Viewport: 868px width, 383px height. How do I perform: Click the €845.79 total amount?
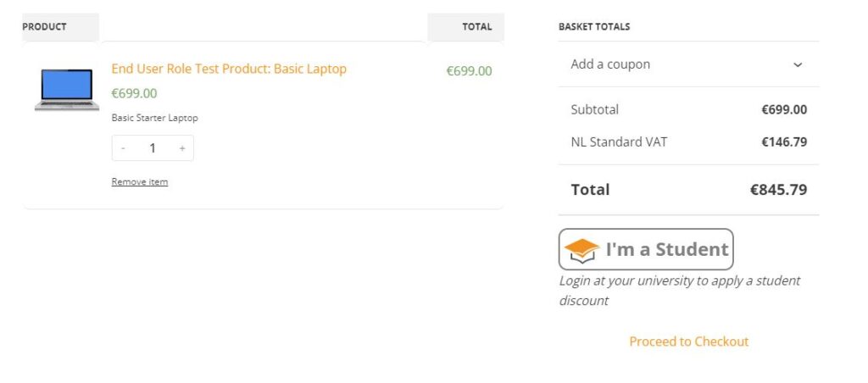pos(778,190)
